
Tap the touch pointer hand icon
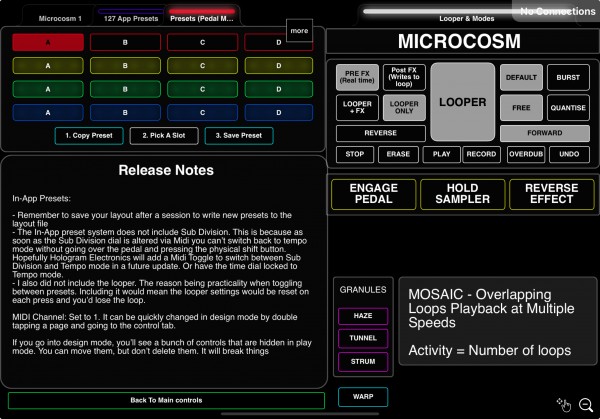tap(564, 404)
